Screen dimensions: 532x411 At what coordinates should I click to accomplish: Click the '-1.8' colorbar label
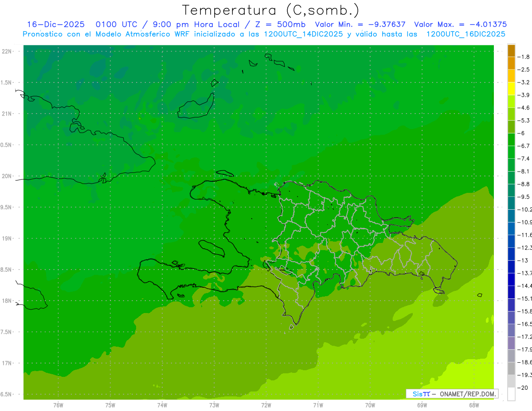tap(524, 57)
